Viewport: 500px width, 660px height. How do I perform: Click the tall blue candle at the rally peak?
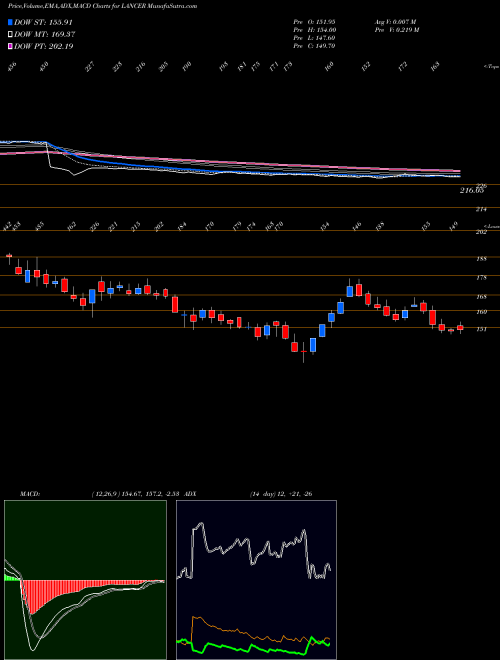(350, 291)
